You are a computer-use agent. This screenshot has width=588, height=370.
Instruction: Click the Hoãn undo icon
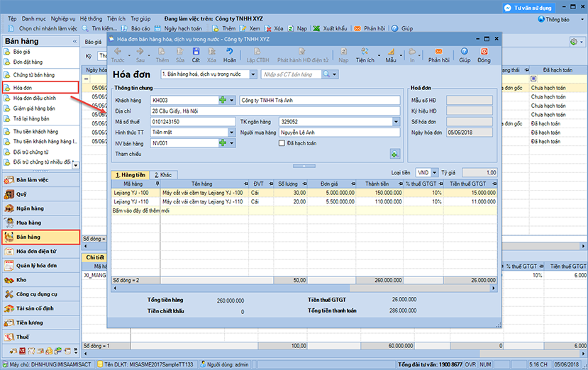pyautogui.click(x=230, y=51)
